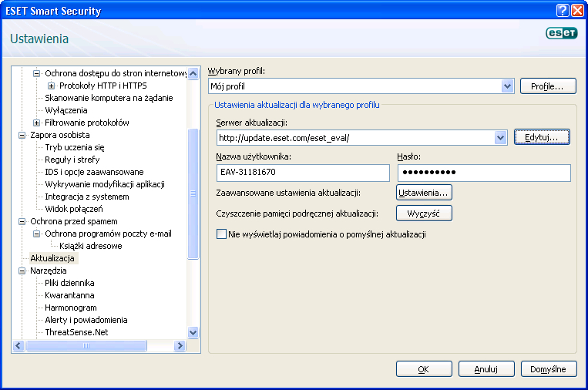Select 'Skanowanie komputera na żądanie' item
The height and width of the screenshot is (390, 588).
tap(109, 98)
